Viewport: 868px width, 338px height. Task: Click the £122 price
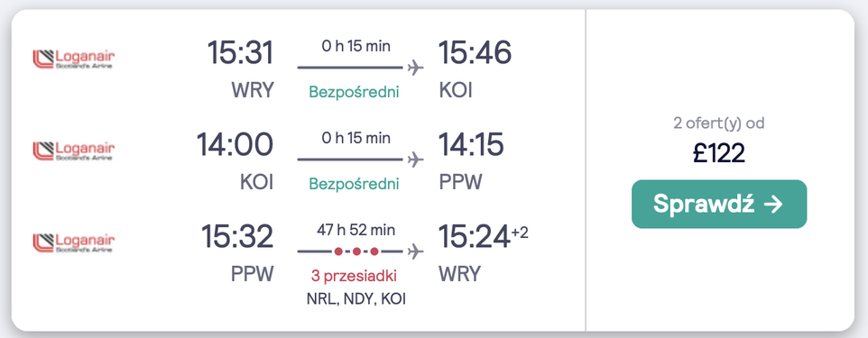719,153
